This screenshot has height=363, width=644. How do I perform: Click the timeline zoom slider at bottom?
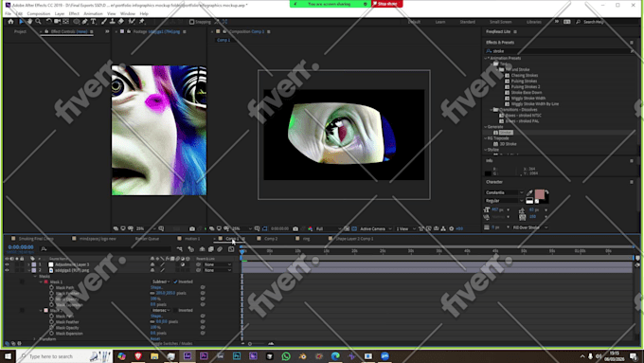coord(257,344)
